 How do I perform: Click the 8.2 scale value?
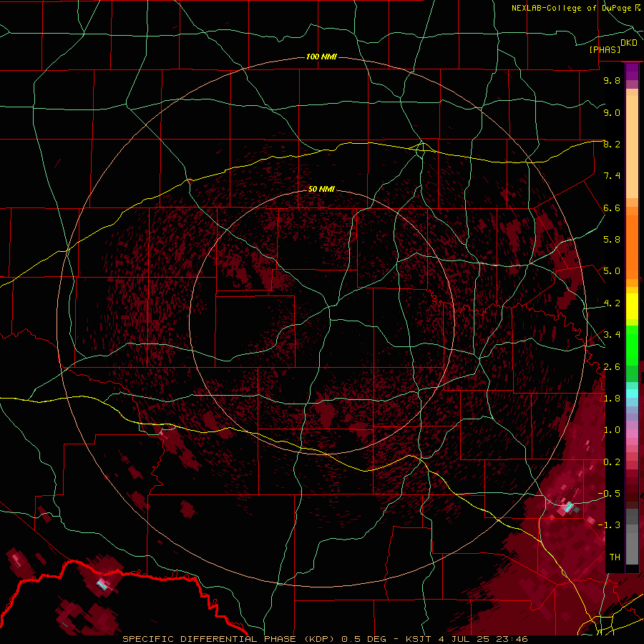coord(612,144)
